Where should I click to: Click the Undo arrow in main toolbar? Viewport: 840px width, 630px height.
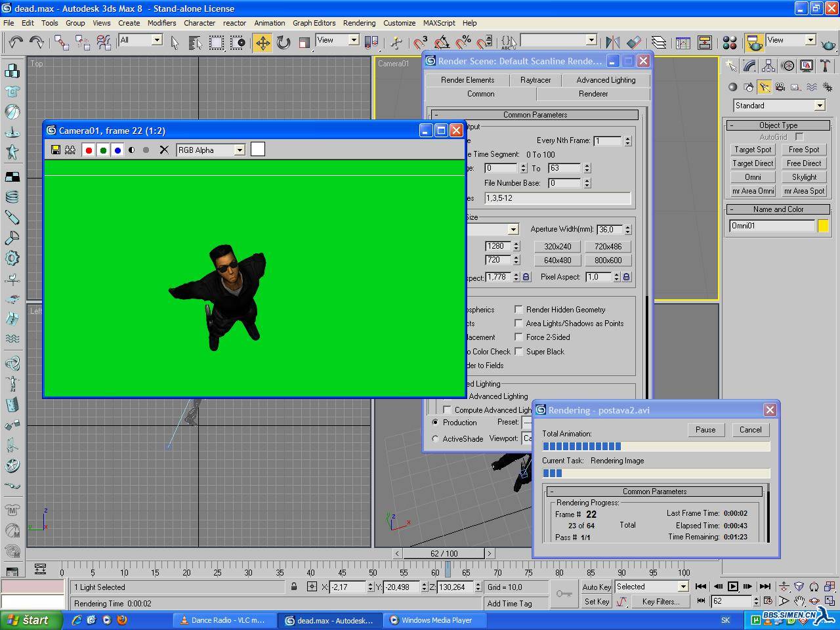16,43
